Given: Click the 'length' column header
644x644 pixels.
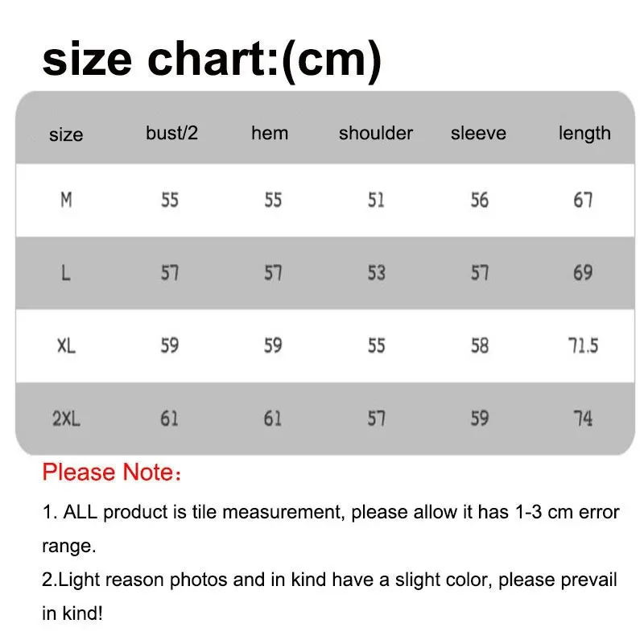Looking at the screenshot, I should (584, 134).
